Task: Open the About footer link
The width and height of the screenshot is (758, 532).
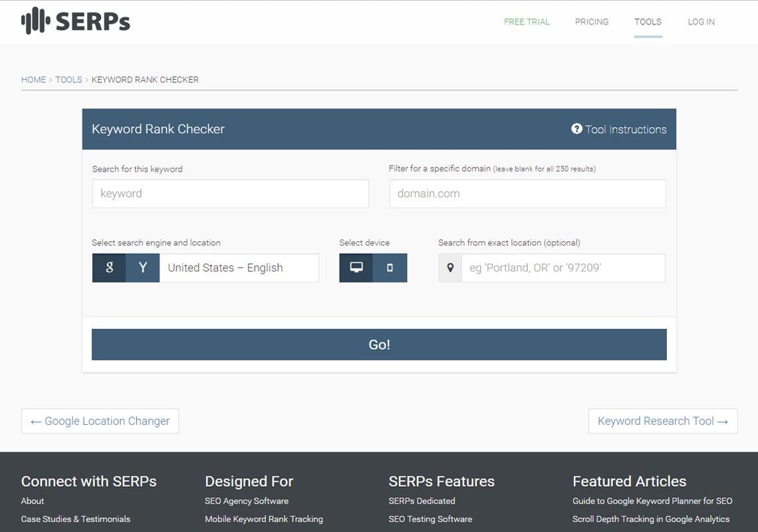Action: pyautogui.click(x=33, y=501)
